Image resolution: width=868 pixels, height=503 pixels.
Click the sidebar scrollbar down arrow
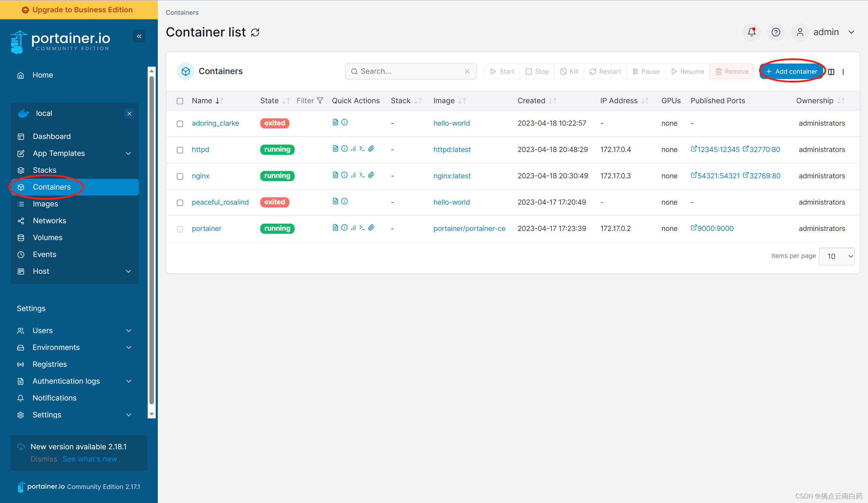[x=152, y=414]
